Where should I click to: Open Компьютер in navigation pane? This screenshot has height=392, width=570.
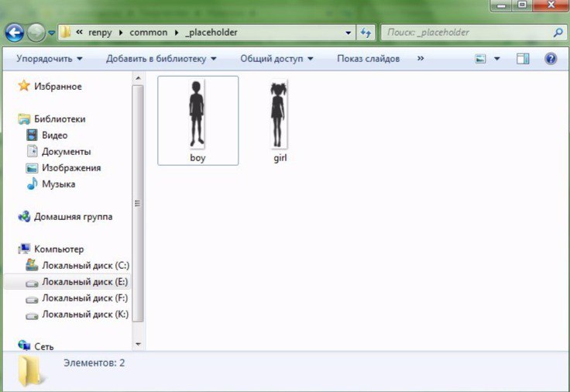coord(59,249)
